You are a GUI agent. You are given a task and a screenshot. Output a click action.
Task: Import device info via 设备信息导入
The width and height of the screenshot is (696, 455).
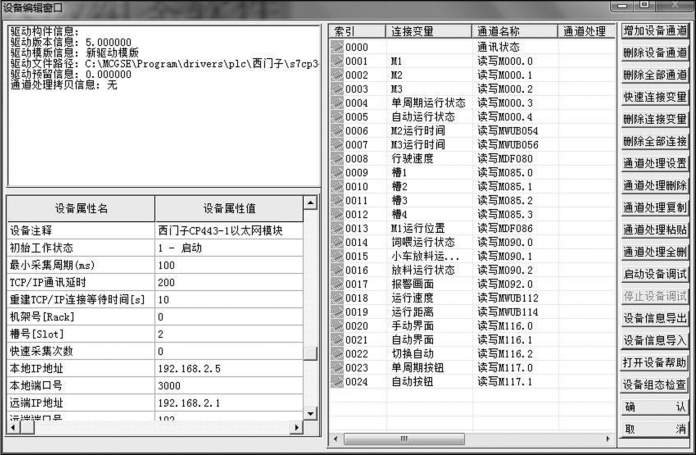coord(655,340)
